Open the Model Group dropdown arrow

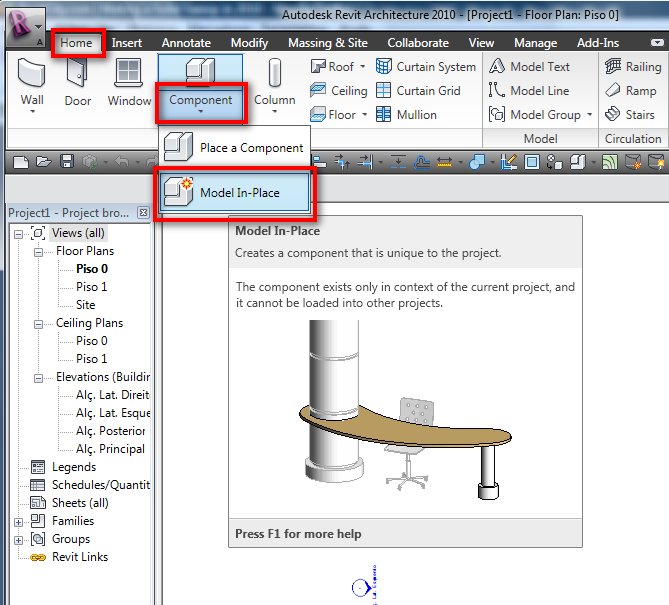[x=590, y=114]
